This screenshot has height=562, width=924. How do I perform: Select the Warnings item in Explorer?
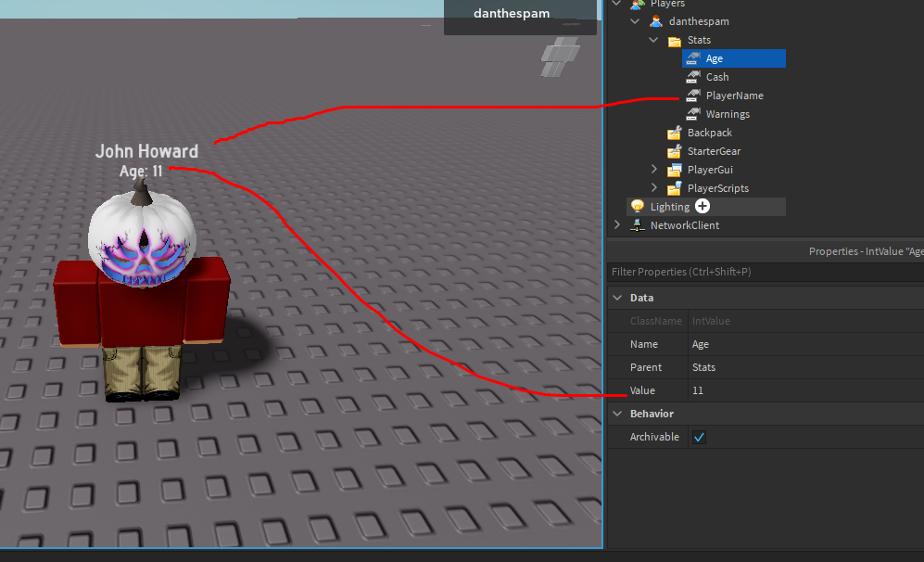728,114
